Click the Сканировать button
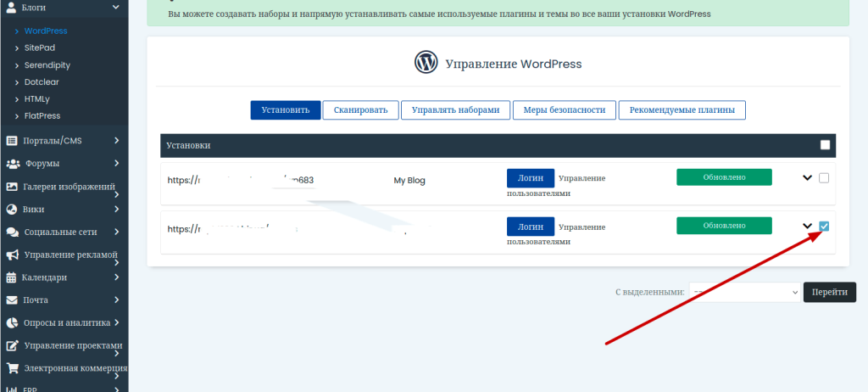The width and height of the screenshot is (868, 392). point(360,110)
